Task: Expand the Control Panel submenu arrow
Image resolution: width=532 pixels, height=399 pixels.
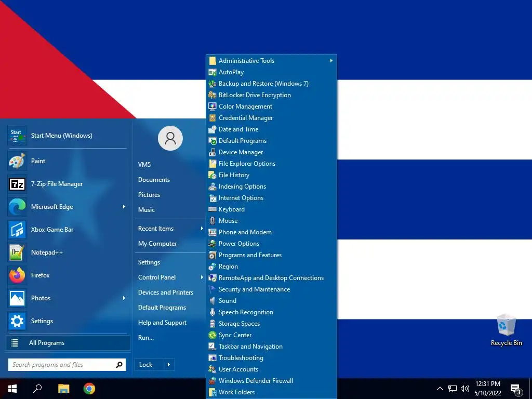Action: (202, 277)
